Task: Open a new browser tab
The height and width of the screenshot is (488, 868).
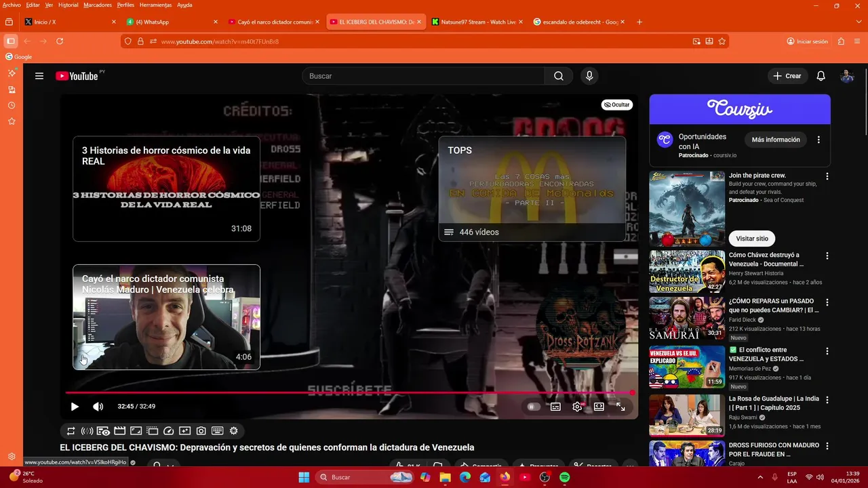Action: click(x=639, y=22)
